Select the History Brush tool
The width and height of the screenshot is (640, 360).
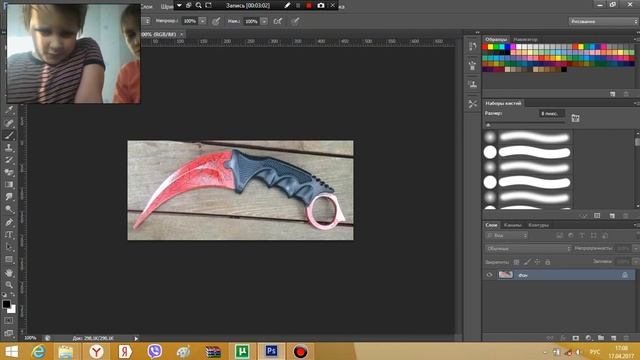pyautogui.click(x=9, y=160)
